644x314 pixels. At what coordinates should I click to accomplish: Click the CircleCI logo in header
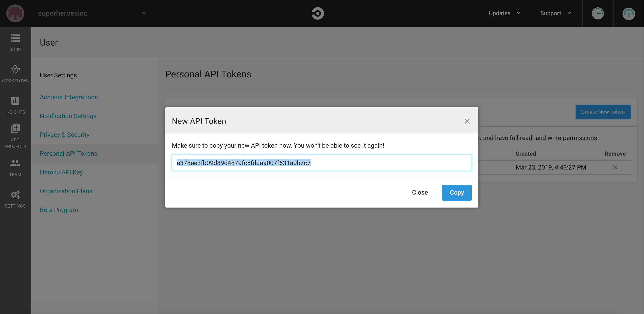point(318,13)
